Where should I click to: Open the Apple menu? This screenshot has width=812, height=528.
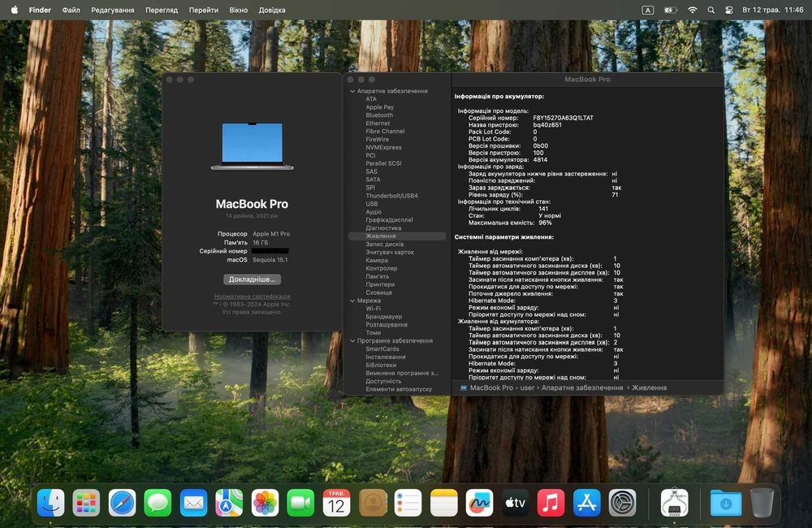[x=14, y=10]
